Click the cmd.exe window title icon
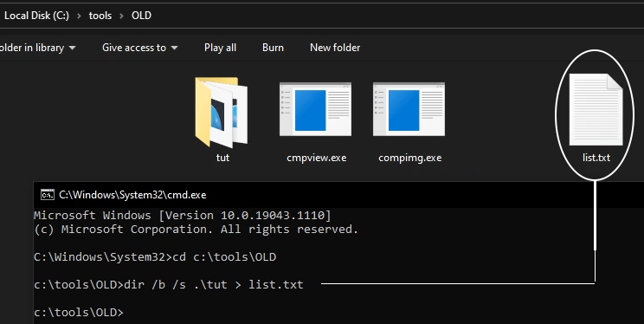 (48, 194)
